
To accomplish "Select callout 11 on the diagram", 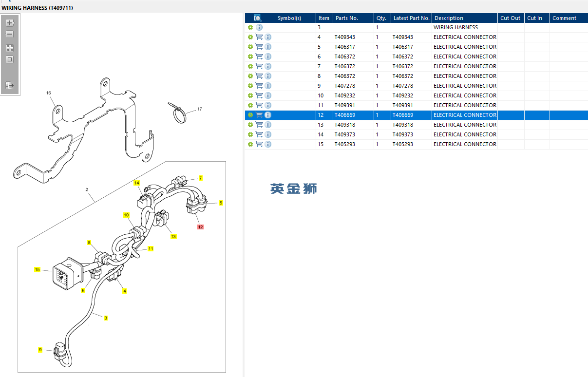I will coord(151,249).
